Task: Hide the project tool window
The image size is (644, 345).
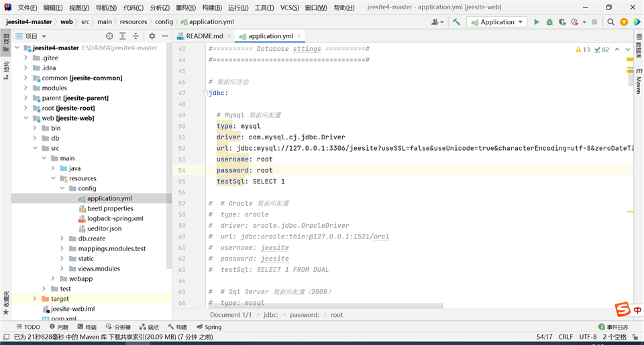Action: click(165, 36)
